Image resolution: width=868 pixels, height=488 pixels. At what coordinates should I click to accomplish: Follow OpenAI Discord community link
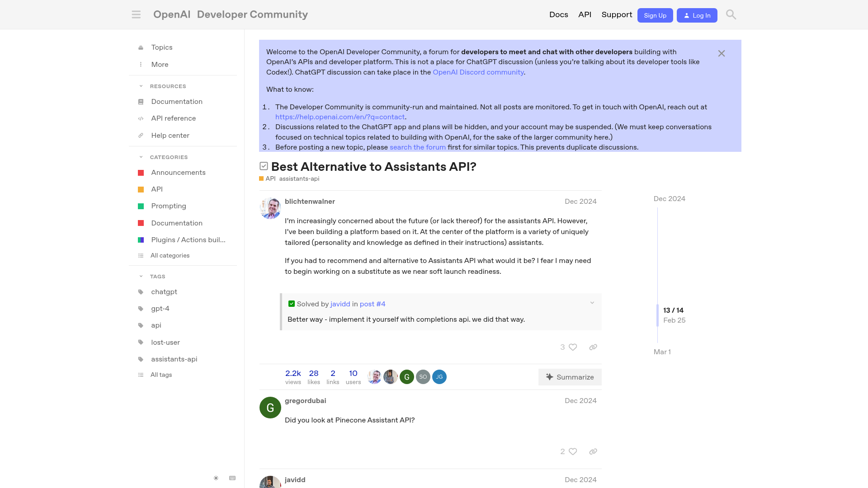[478, 72]
